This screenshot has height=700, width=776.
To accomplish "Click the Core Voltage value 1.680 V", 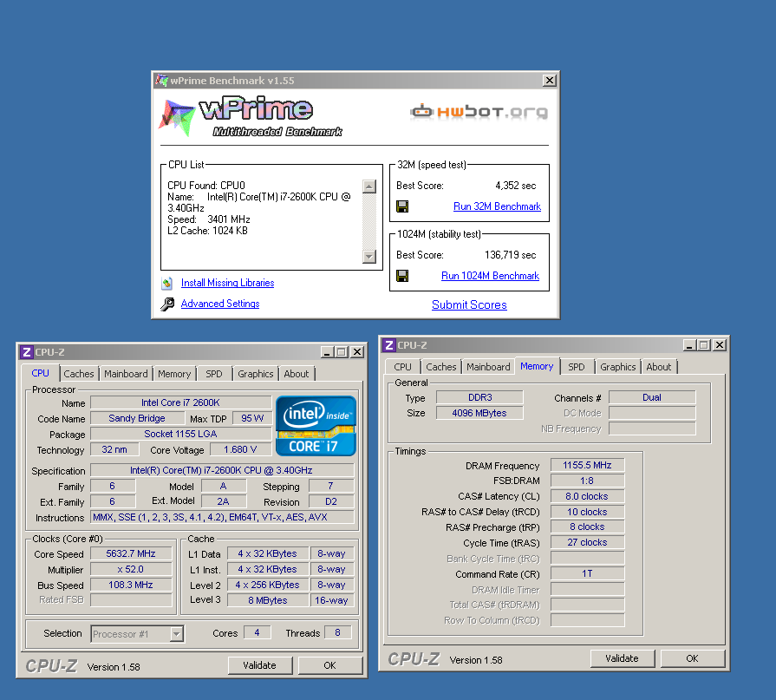I will coord(240,449).
